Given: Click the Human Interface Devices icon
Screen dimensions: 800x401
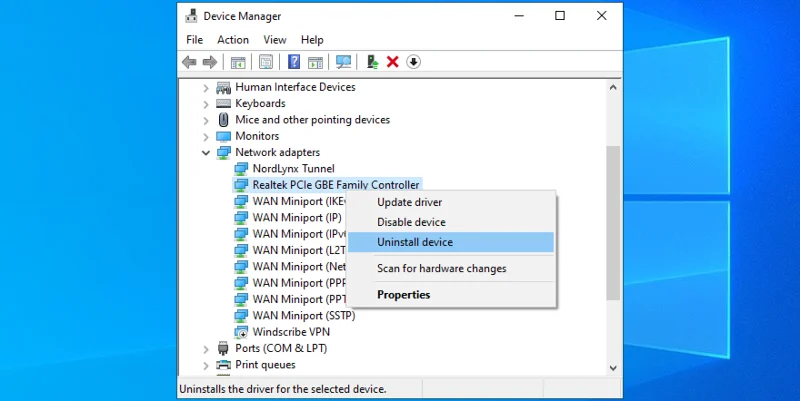Looking at the screenshot, I should tap(223, 87).
